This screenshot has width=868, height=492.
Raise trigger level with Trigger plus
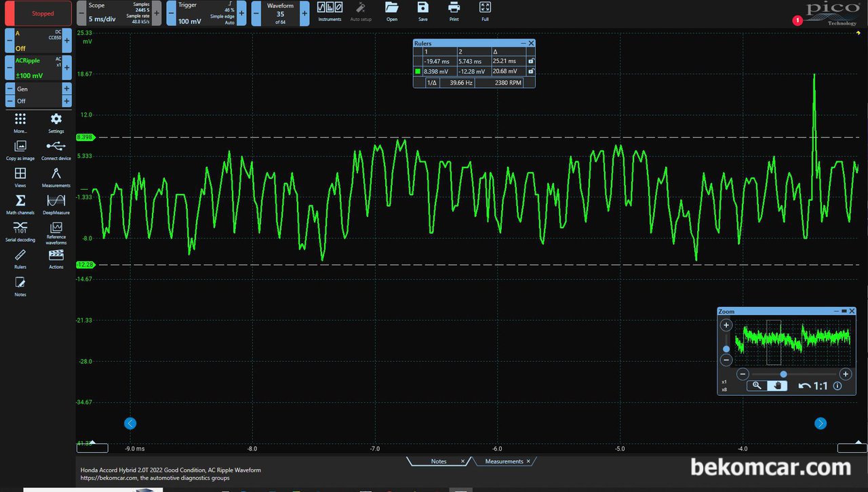pos(241,13)
